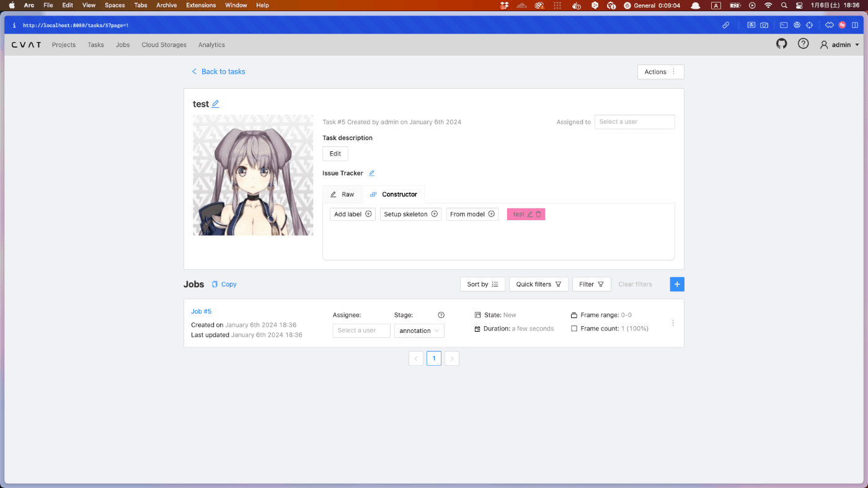
Task: Open Analytics in the navigation
Action: click(211, 45)
